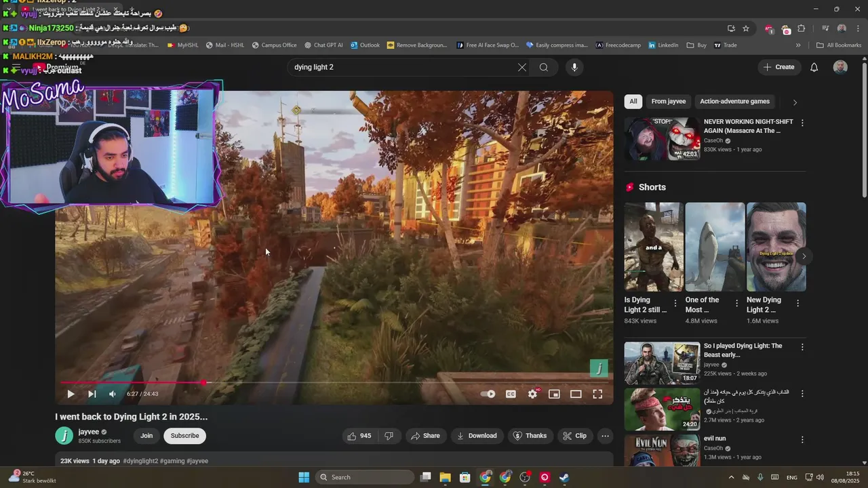868x488 pixels.
Task: Open options for Dying Light: The Beast video
Action: click(802, 347)
